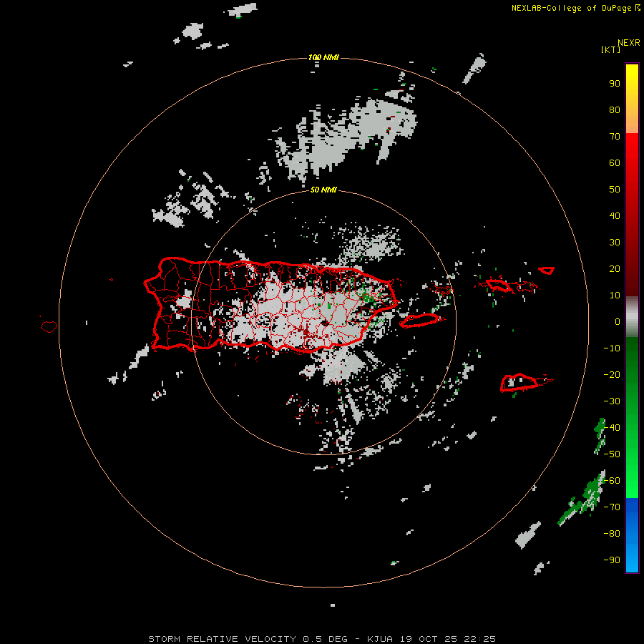The width and height of the screenshot is (644, 644).
Task: Click the [KT] units label above the scale
Action: (x=610, y=49)
